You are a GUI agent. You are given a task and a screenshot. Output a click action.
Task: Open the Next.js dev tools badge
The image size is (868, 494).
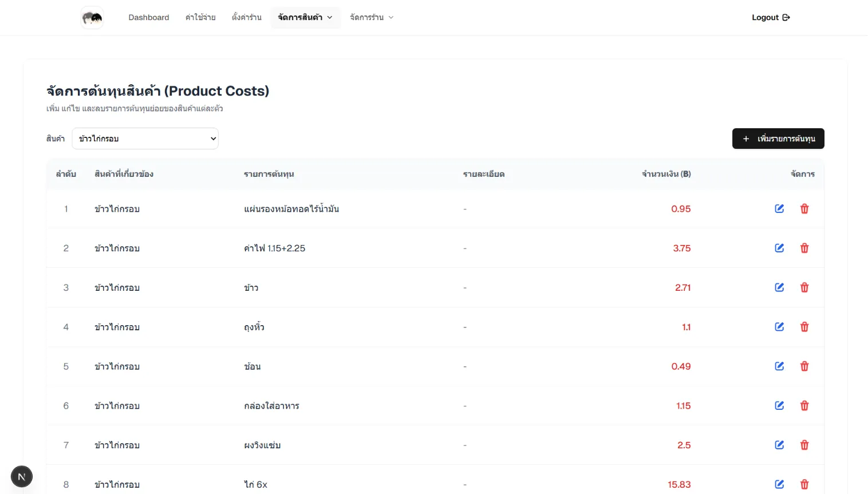[22, 476]
